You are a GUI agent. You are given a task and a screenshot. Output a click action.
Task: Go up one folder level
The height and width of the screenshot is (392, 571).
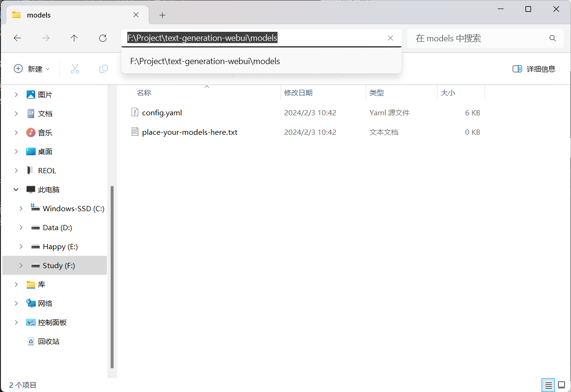click(x=74, y=38)
